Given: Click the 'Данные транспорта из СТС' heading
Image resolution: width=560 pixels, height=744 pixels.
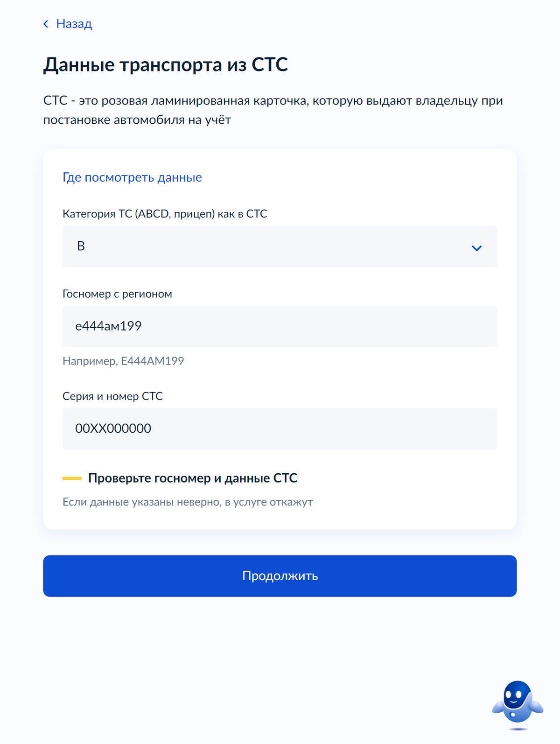Looking at the screenshot, I should click(166, 64).
